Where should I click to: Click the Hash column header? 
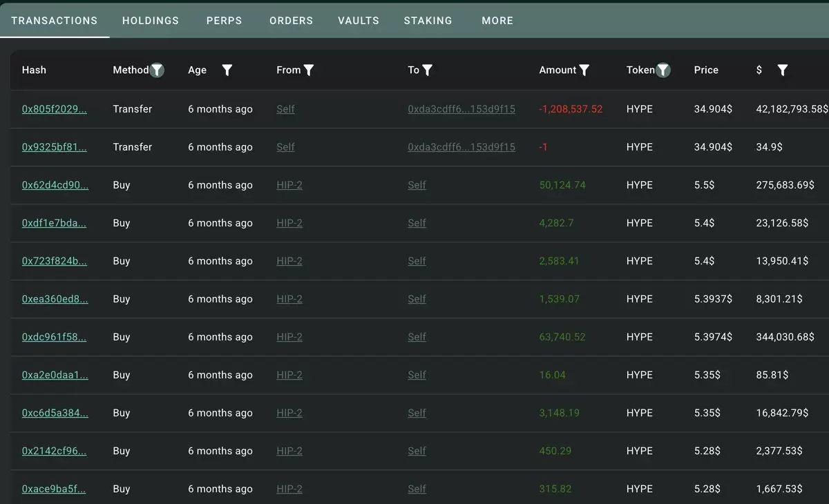coord(34,70)
